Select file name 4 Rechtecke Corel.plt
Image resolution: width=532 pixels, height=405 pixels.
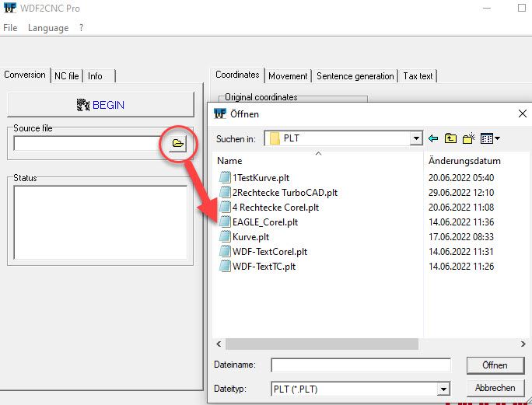(275, 208)
